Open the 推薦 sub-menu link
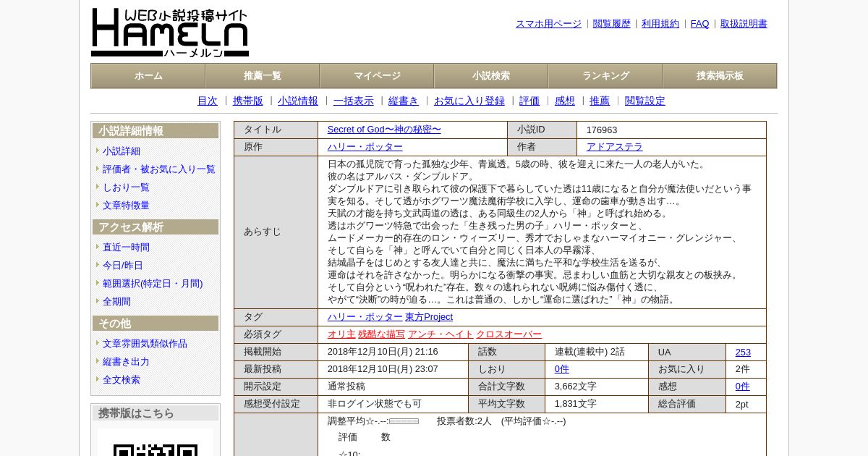Image resolution: width=868 pixels, height=456 pixels. (600, 101)
